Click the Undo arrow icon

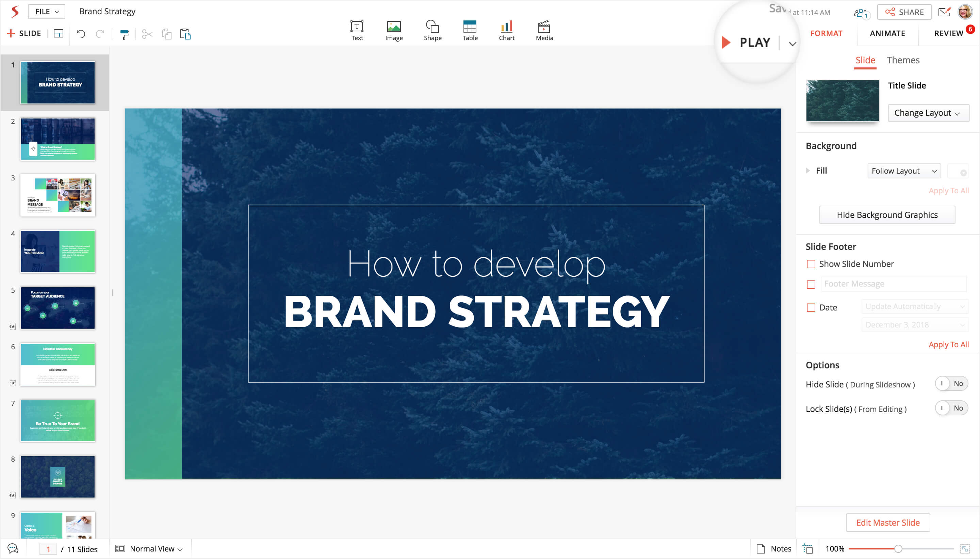point(81,34)
